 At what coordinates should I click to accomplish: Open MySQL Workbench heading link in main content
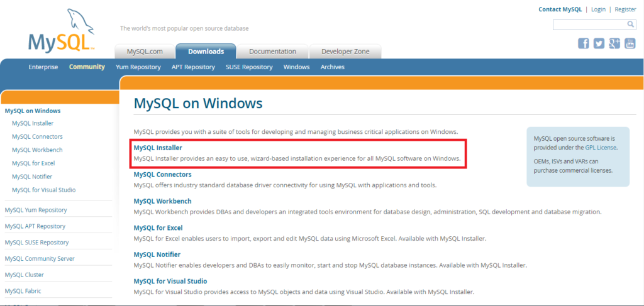[162, 201]
